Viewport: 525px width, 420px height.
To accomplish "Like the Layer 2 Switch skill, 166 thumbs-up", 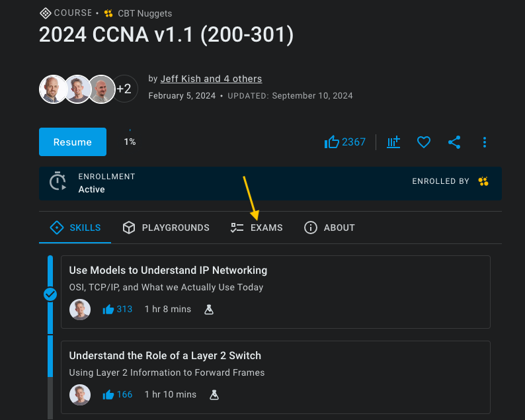I will [x=117, y=395].
